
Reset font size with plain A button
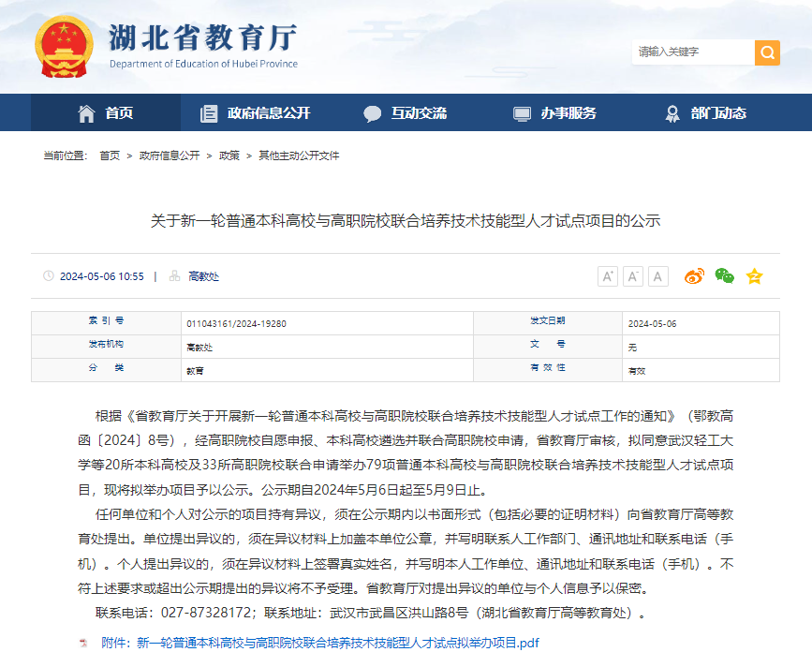658,275
